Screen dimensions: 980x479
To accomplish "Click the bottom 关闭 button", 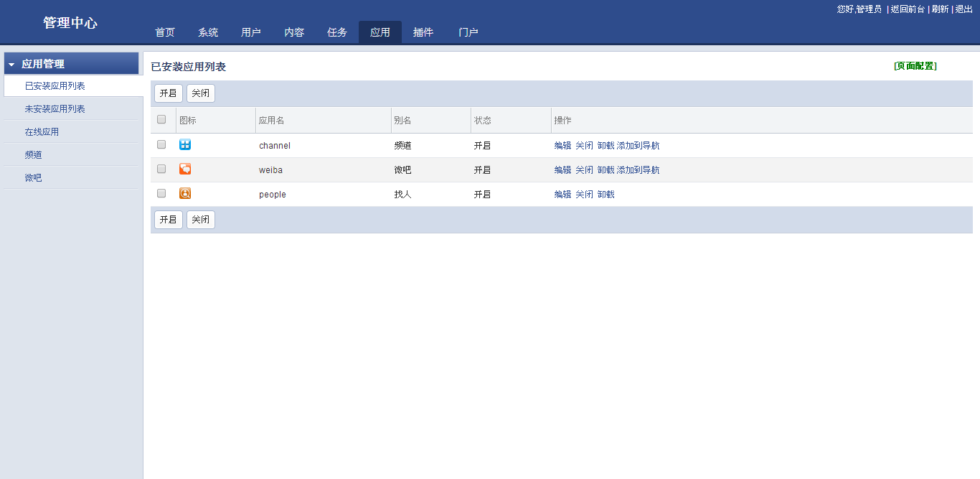I will click(201, 220).
